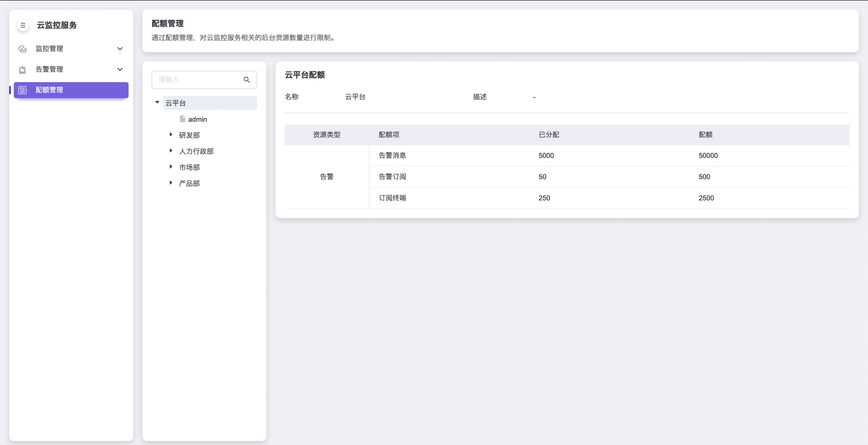The width and height of the screenshot is (868, 445).
Task: Click the alarm management siren icon
Action: point(23,69)
